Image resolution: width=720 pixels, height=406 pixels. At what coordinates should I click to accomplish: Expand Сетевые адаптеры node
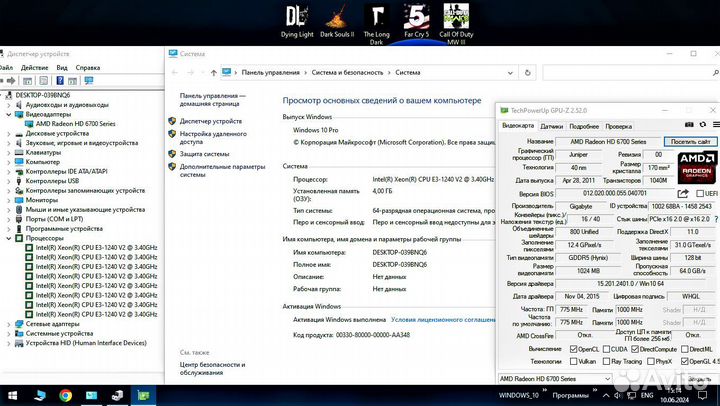coord(8,324)
